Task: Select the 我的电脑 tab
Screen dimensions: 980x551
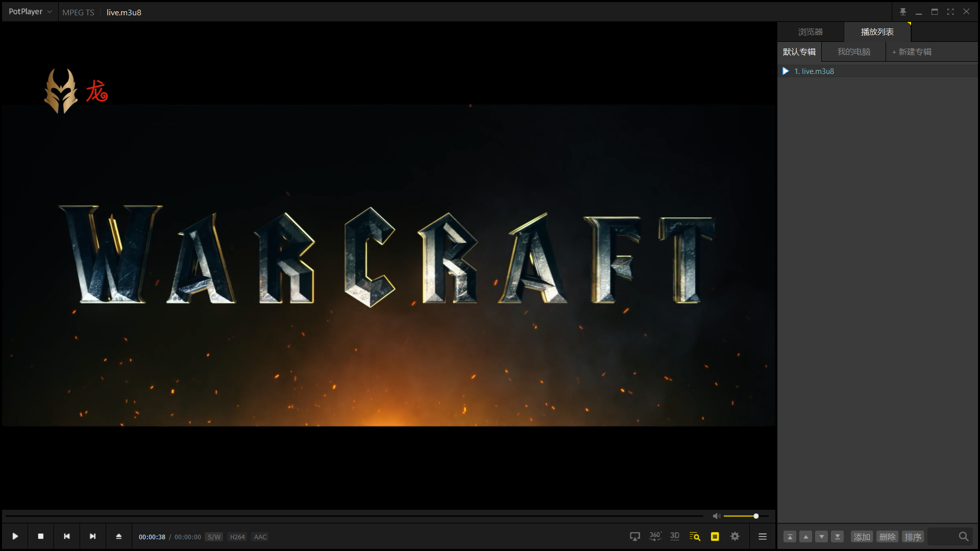Action: point(854,52)
